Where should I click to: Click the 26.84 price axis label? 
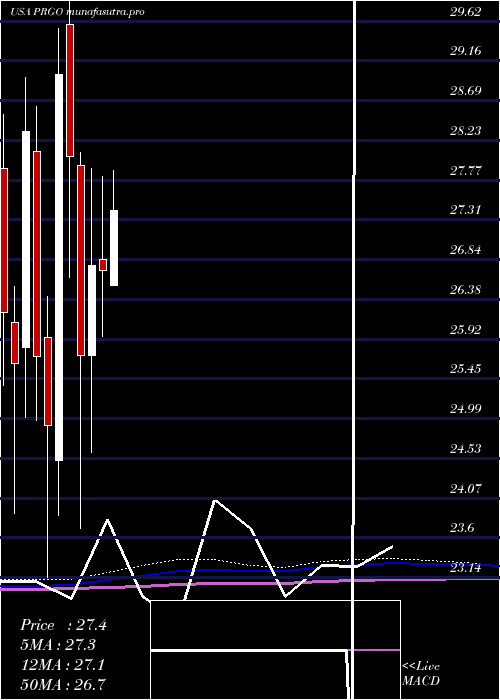click(x=466, y=250)
